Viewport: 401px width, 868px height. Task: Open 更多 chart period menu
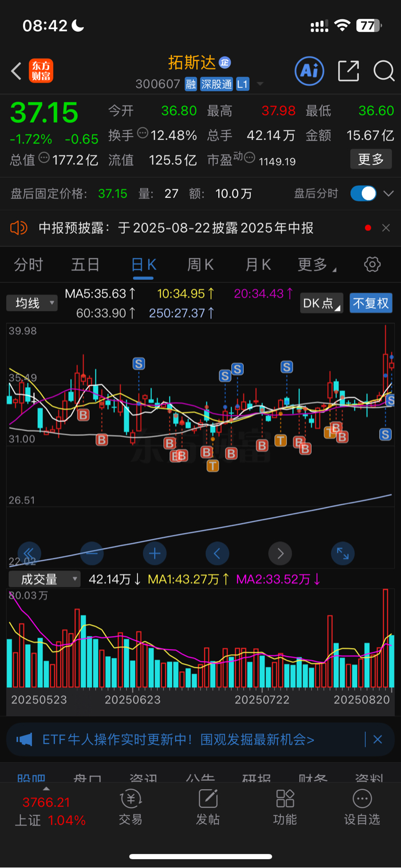click(x=316, y=265)
